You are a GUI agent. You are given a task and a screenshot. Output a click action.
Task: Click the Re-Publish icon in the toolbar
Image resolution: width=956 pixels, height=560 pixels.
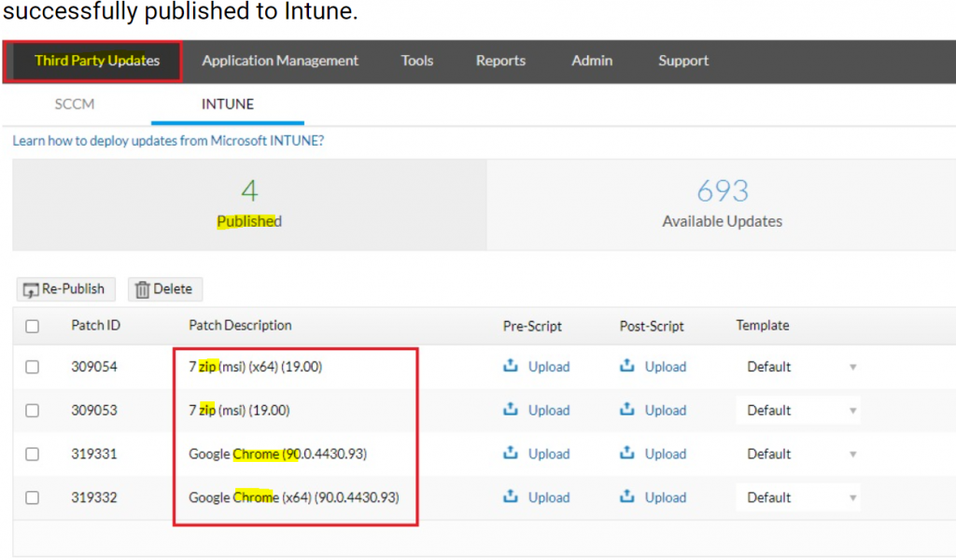[31, 289]
